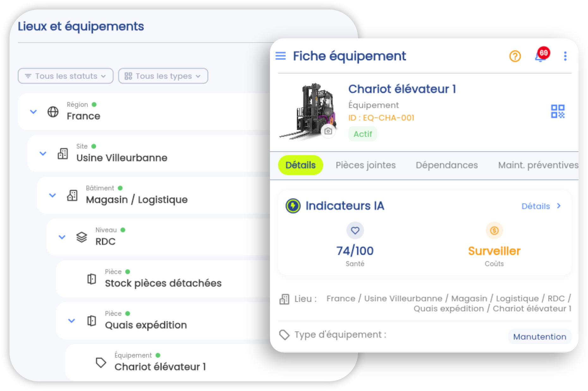
Task: Click the filter icon in Tous les statuts
Action: click(28, 76)
